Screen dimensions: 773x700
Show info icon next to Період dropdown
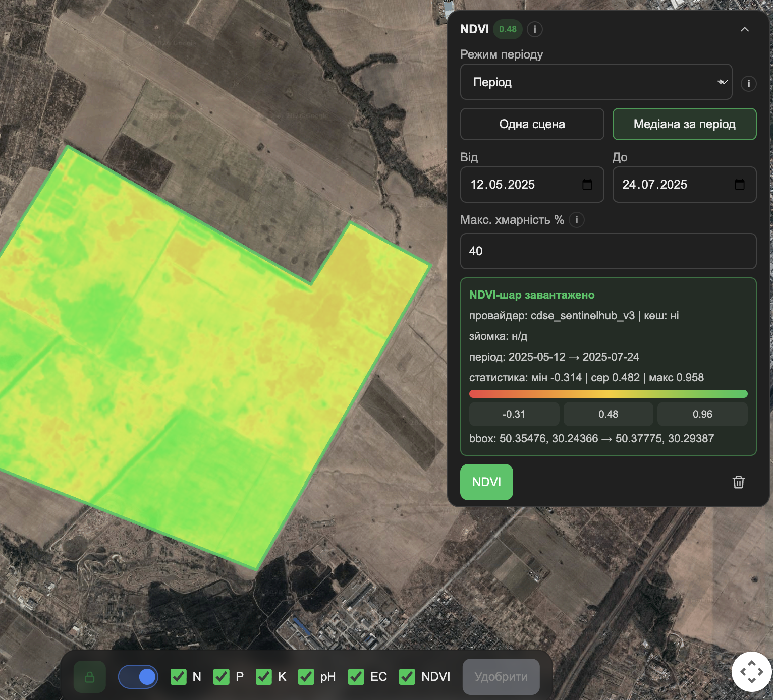(748, 83)
